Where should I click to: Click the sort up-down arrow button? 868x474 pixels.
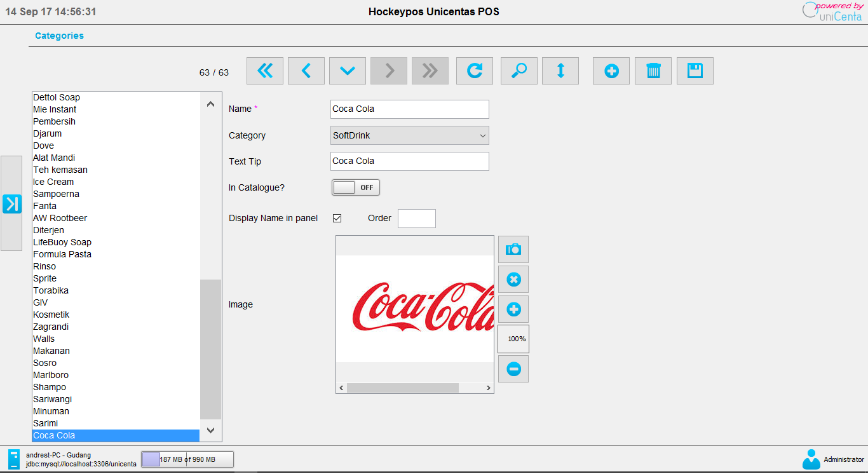click(x=560, y=71)
